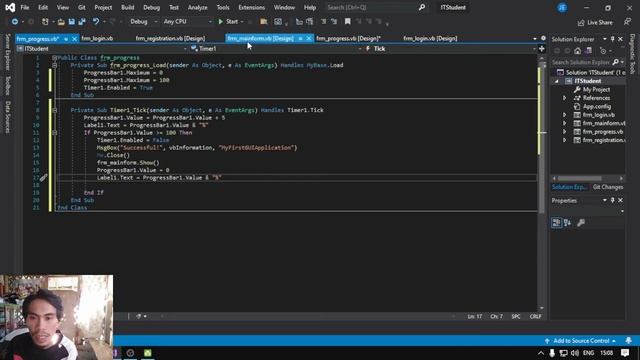Switch to the frm_registration.vb [Design] tab
This screenshot has width=640, height=360.
[x=170, y=38]
